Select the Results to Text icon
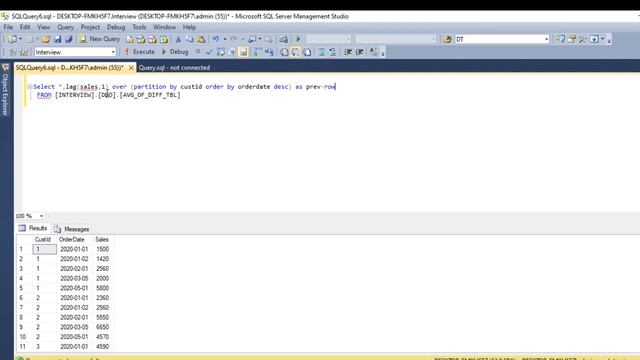 [284, 52]
